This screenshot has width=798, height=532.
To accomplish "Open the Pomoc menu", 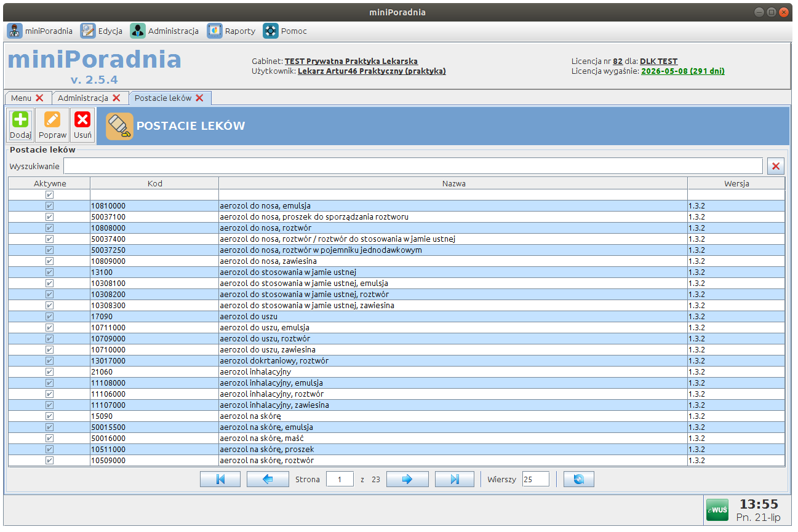I will 285,31.
